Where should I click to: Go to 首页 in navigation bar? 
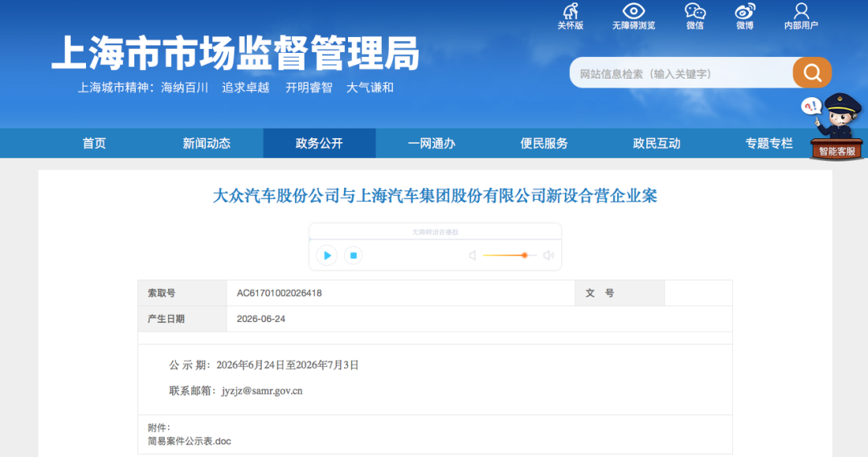point(94,143)
